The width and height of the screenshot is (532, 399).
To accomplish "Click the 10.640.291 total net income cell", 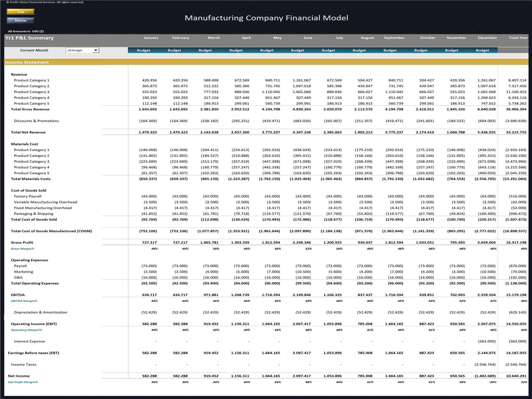I will click(x=516, y=376).
